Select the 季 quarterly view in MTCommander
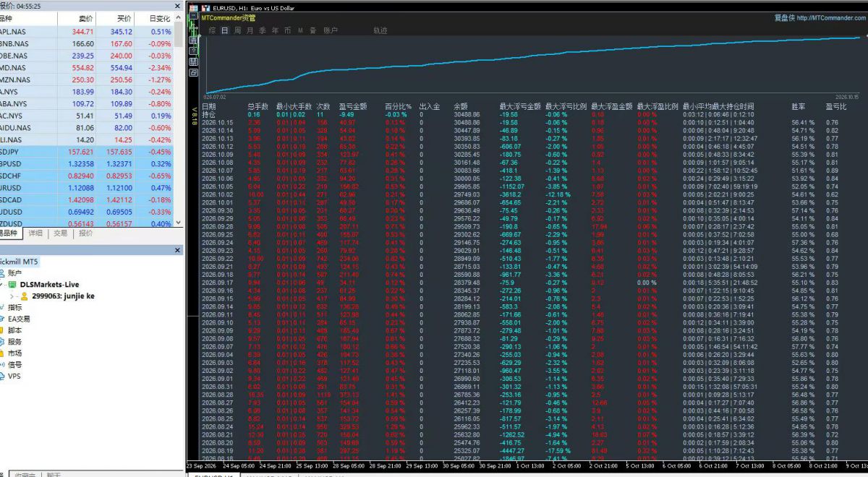The height and width of the screenshot is (477, 868). coord(262,30)
